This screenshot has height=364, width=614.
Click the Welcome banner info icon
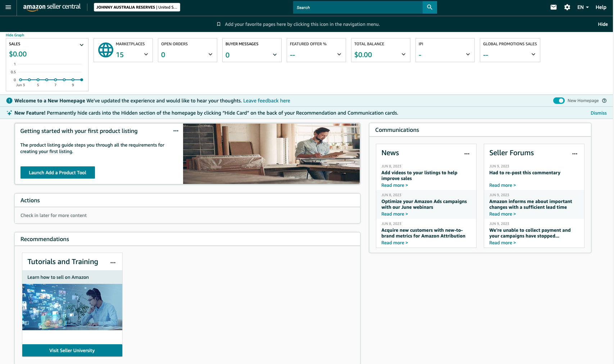click(x=9, y=101)
